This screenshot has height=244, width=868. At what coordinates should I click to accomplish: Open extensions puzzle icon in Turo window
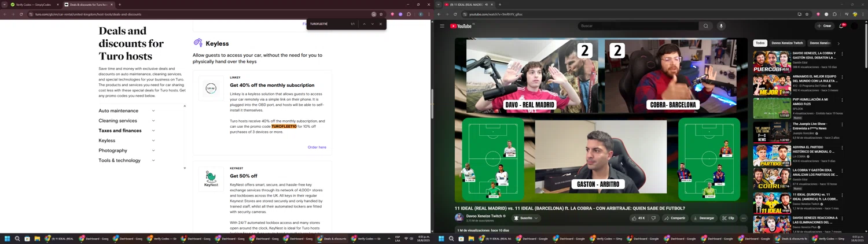[409, 14]
